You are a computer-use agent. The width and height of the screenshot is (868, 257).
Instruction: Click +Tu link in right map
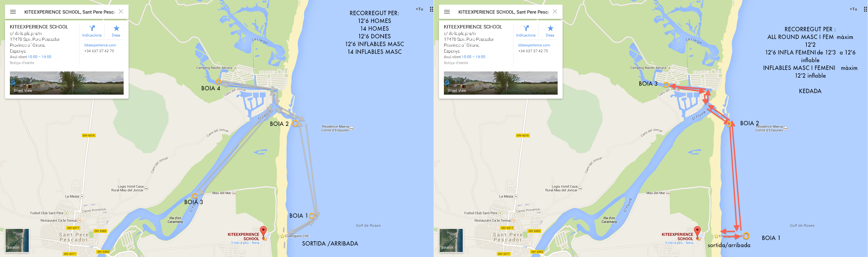click(853, 10)
